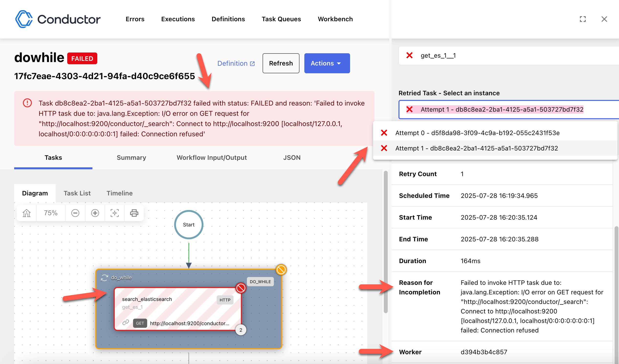
Task: Click the details panel vertical scrollbar
Action: [617, 295]
